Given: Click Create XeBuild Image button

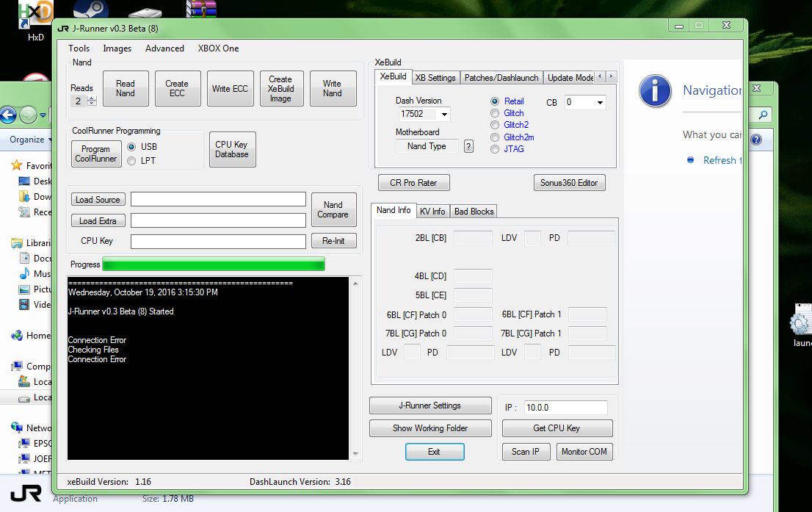Looking at the screenshot, I should [281, 89].
